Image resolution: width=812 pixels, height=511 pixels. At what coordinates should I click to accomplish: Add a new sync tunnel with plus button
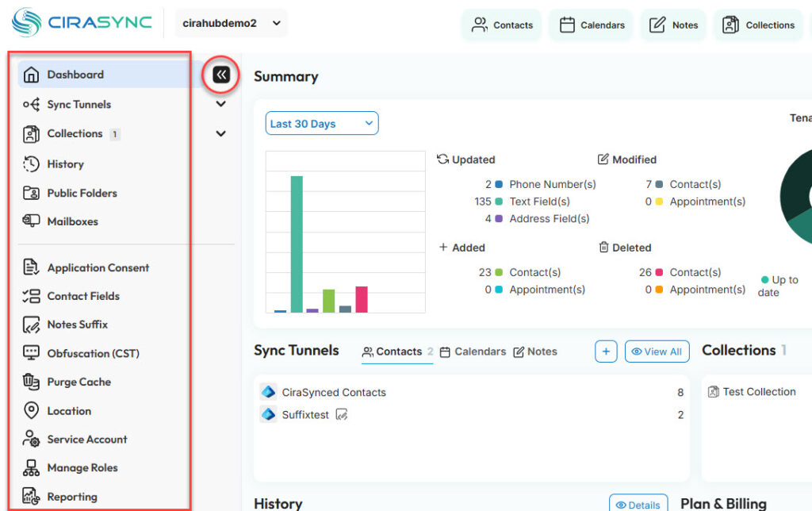[606, 352]
